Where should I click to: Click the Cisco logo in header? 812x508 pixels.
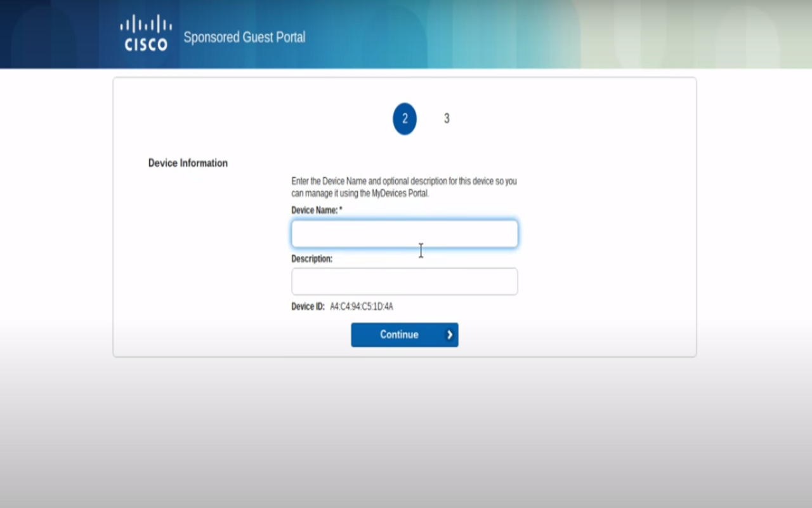click(146, 33)
